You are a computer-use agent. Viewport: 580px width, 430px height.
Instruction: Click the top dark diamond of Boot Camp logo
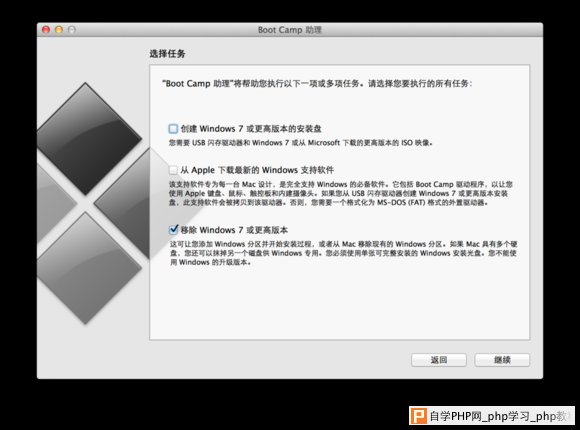86,139
